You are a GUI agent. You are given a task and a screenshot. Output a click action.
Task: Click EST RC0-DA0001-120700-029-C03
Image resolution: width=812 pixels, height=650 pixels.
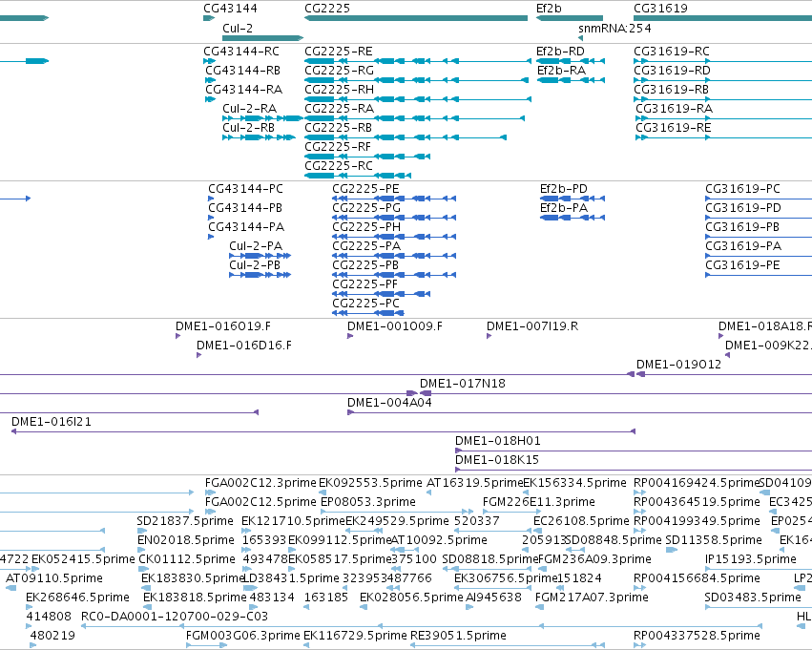[x=175, y=618]
